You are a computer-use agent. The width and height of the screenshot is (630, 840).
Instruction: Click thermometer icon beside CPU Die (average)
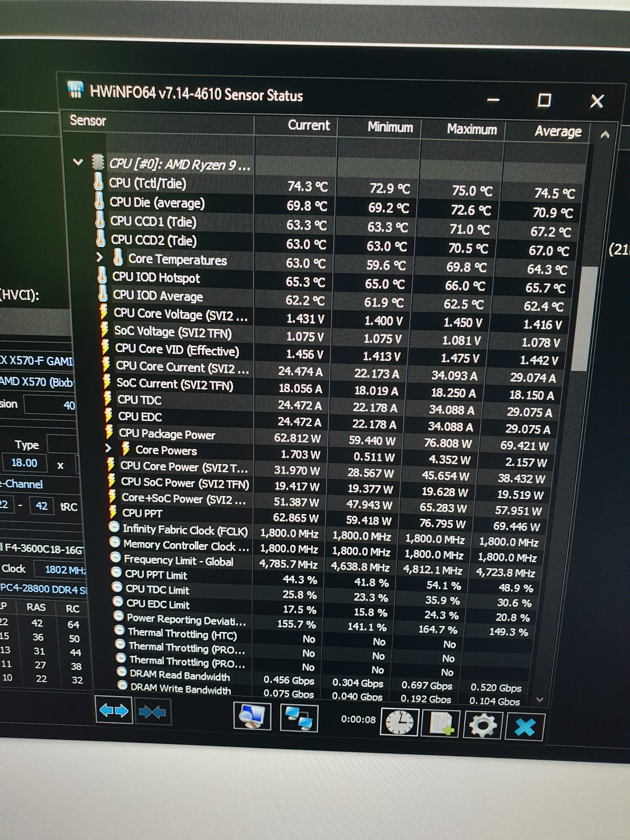[x=99, y=200]
